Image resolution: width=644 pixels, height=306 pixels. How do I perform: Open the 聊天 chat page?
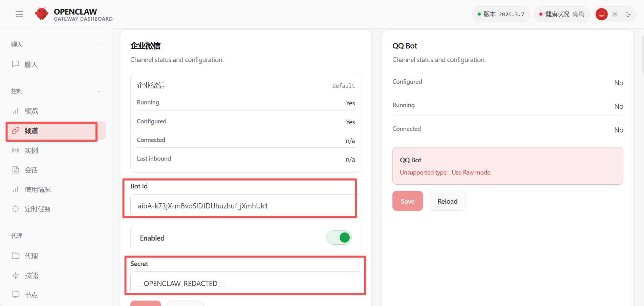(31, 64)
